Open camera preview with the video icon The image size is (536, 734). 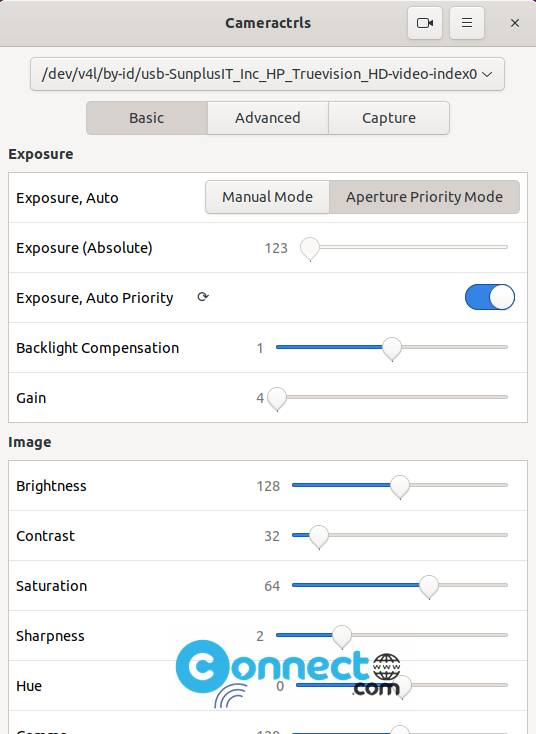click(425, 23)
